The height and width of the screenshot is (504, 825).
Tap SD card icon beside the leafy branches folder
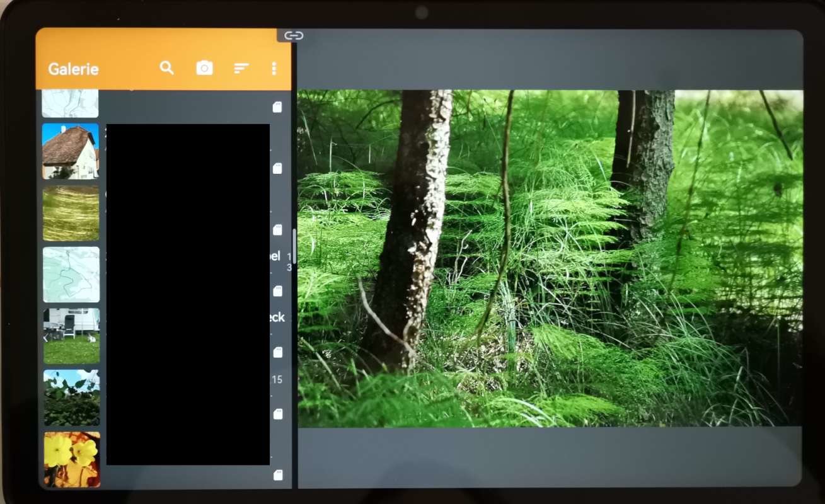coord(277,414)
